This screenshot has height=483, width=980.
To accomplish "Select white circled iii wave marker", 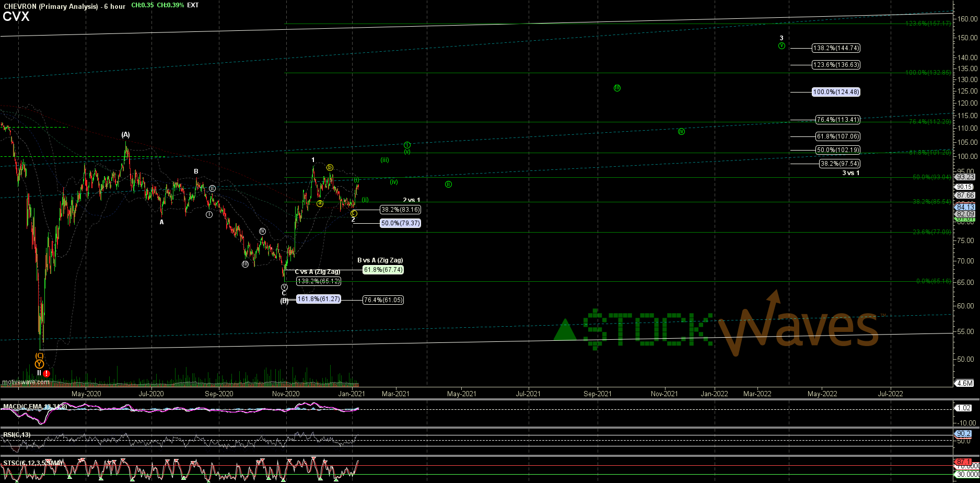I will [x=245, y=264].
